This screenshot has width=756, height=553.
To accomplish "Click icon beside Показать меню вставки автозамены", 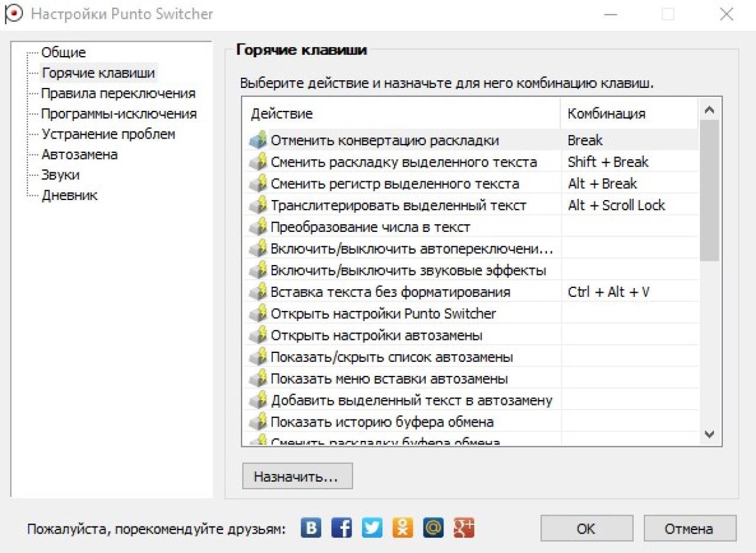I will 258,379.
